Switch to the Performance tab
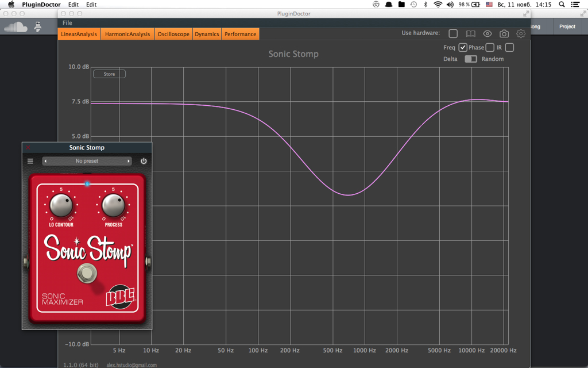 241,34
